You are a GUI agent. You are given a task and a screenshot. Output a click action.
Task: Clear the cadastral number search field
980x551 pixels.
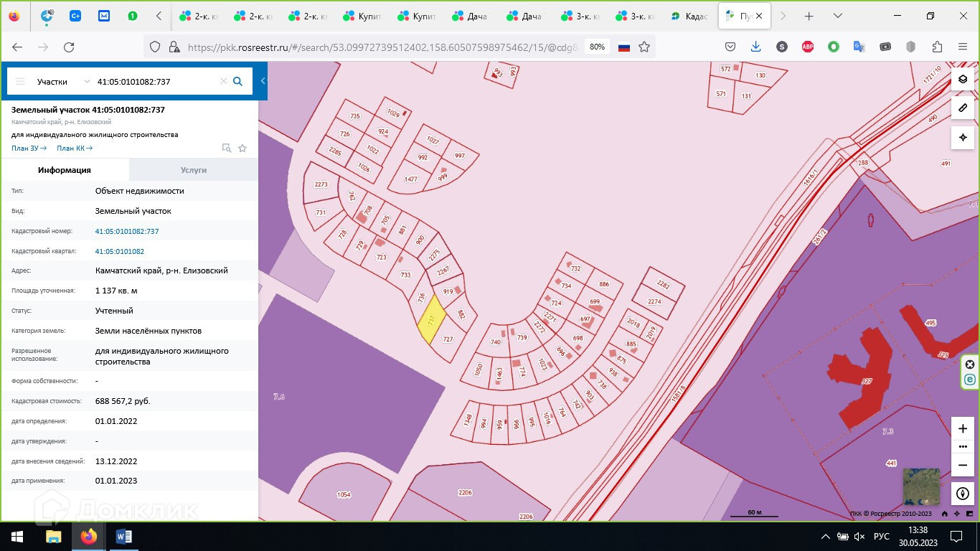click(x=223, y=82)
